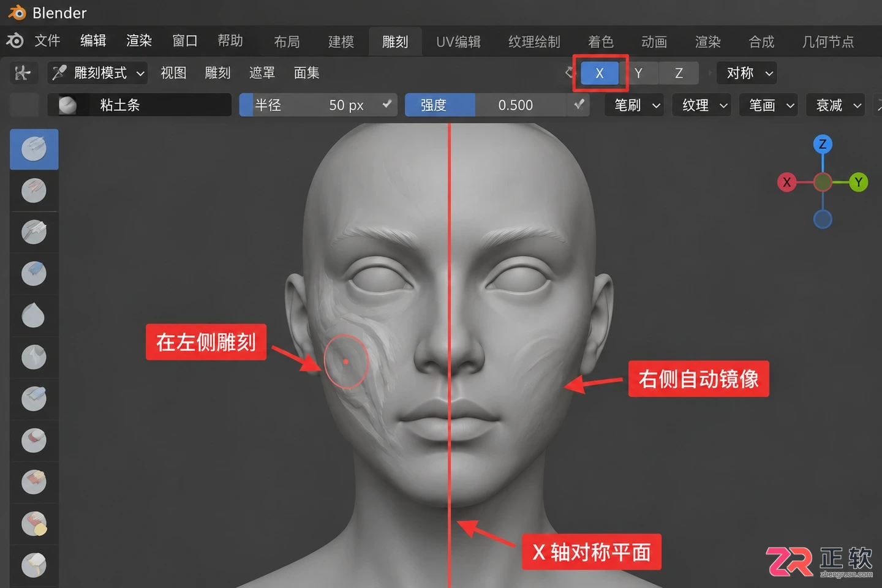882x588 pixels.
Task: Select the brush showing a grey upward arrow
Action: 34,357
